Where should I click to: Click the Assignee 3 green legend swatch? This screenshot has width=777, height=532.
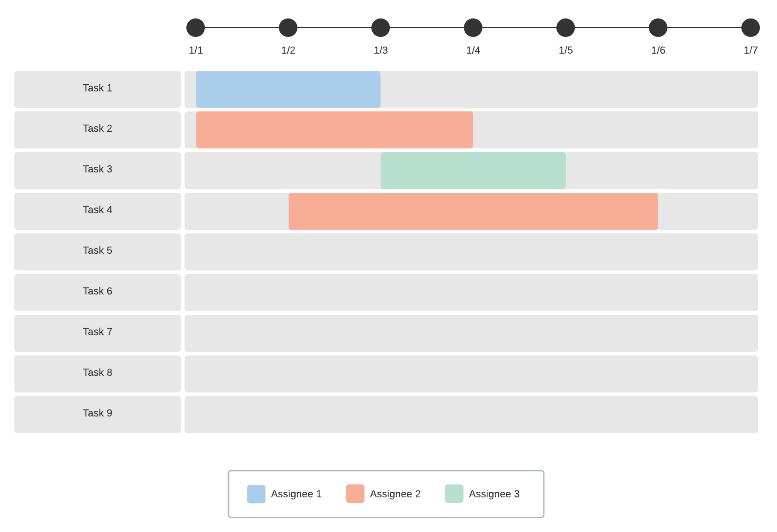pos(454,494)
